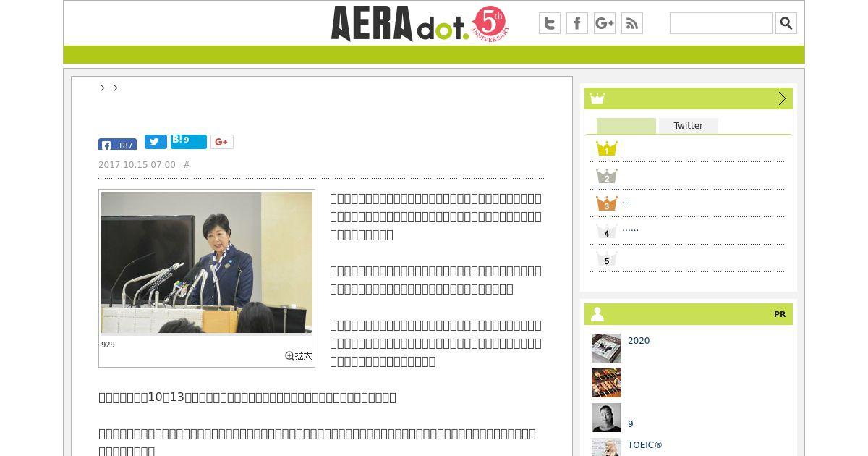Click the second breadcrumb chevron
This screenshot has width=868, height=456.
point(115,88)
